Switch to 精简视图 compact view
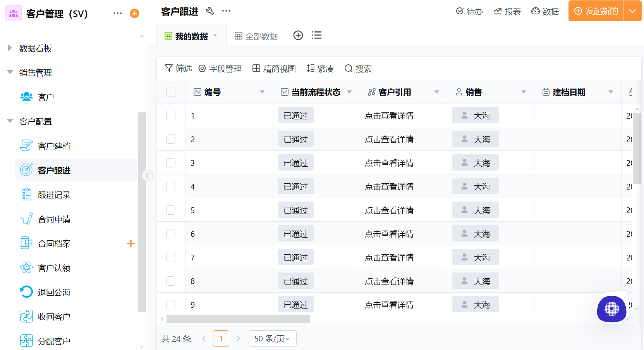The image size is (644, 350). pyautogui.click(x=273, y=69)
